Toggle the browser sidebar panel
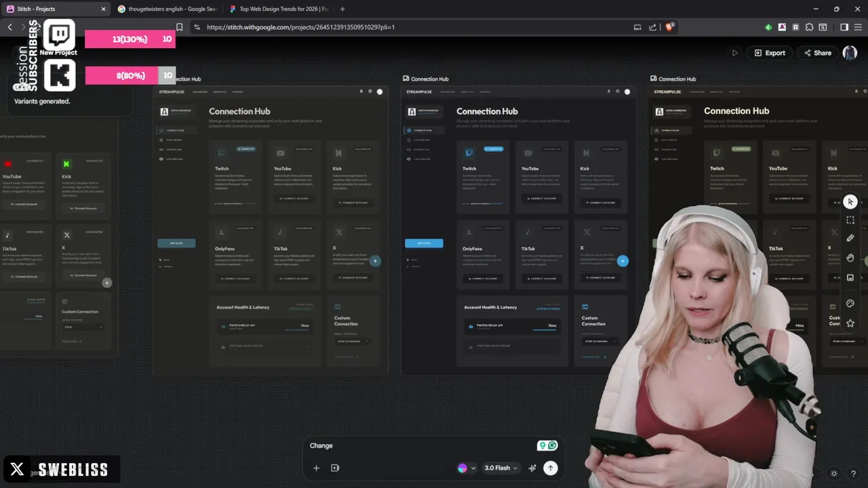The height and width of the screenshot is (488, 868). [844, 27]
